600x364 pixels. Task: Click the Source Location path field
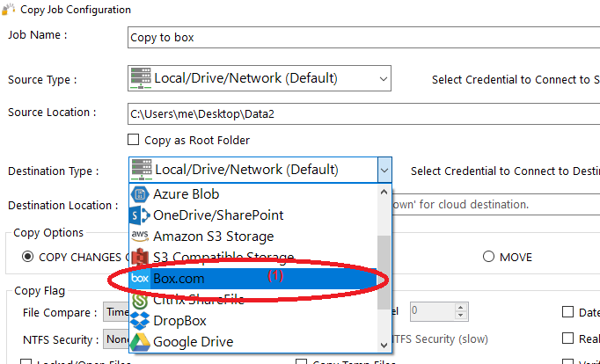pos(363,114)
